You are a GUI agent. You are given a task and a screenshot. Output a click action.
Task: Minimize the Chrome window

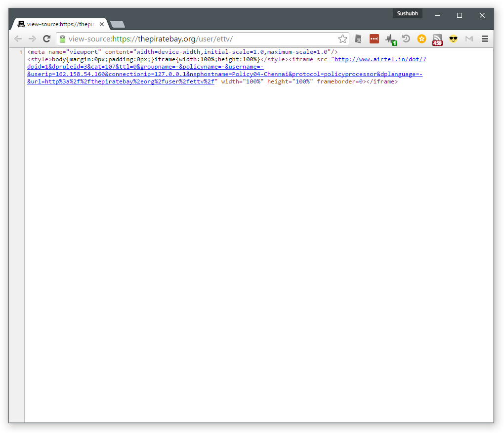[437, 15]
